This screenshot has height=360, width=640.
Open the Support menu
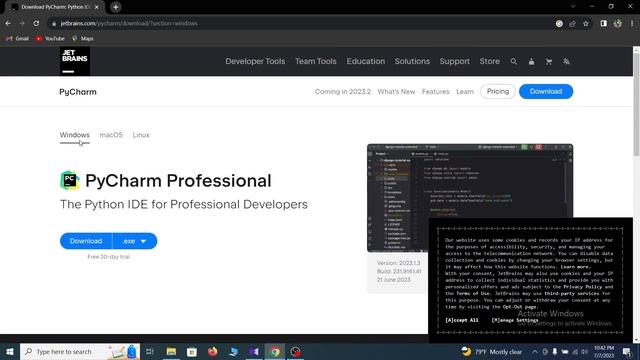pyautogui.click(x=454, y=61)
